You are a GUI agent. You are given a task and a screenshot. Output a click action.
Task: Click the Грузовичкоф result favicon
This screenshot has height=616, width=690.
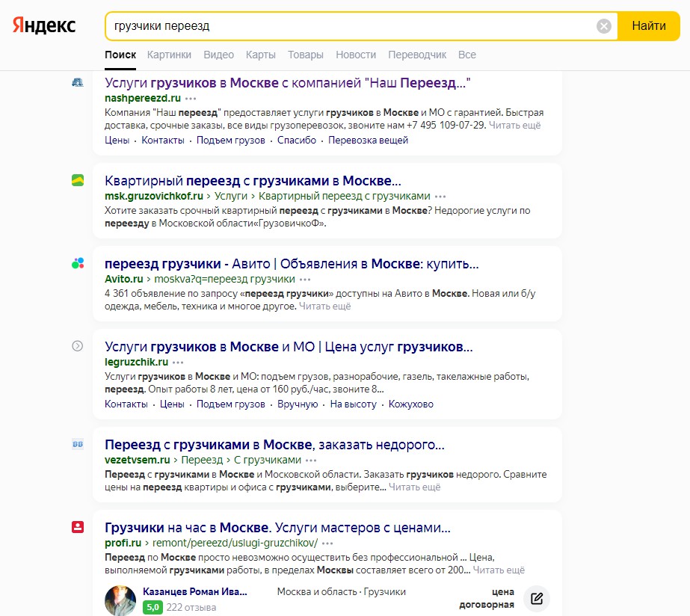tap(78, 180)
